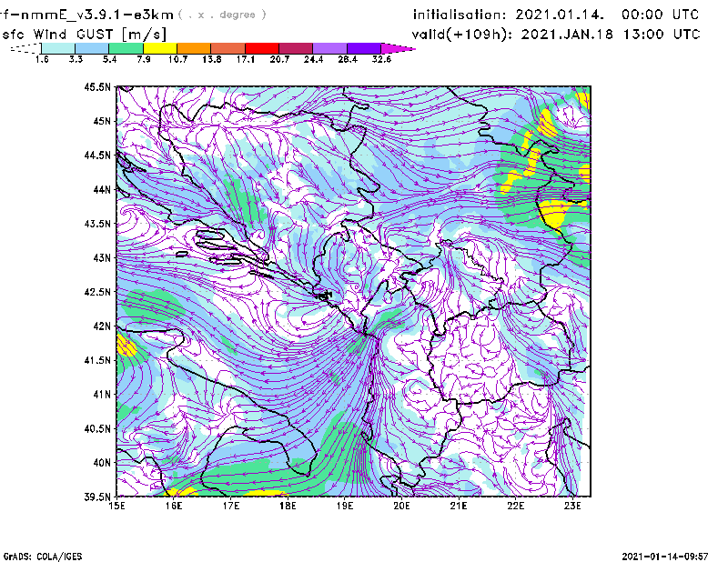The width and height of the screenshot is (728, 562).
Task: Click the dashed white arrow at the colorbar start
Action: [x=25, y=48]
